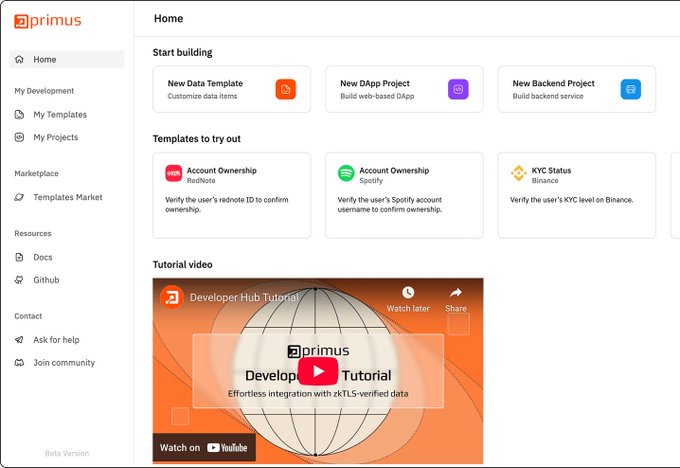
Task: Click the My Projects sidebar icon
Action: tap(20, 137)
